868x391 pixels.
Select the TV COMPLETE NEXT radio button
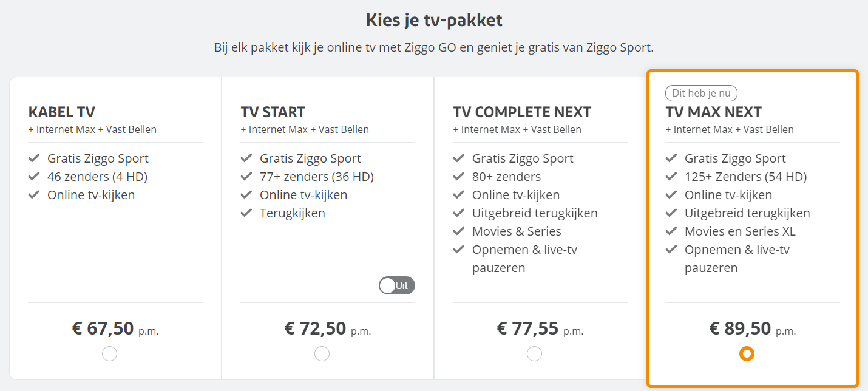tap(534, 353)
